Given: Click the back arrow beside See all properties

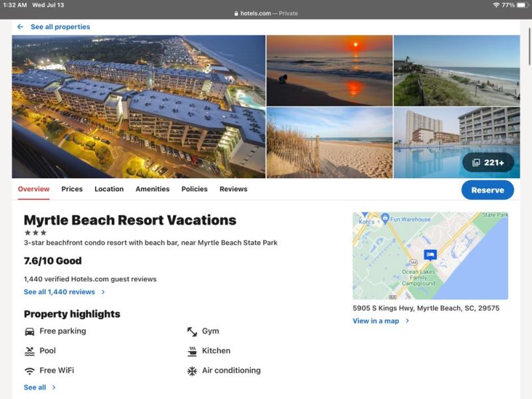Looking at the screenshot, I should pyautogui.click(x=20, y=27).
